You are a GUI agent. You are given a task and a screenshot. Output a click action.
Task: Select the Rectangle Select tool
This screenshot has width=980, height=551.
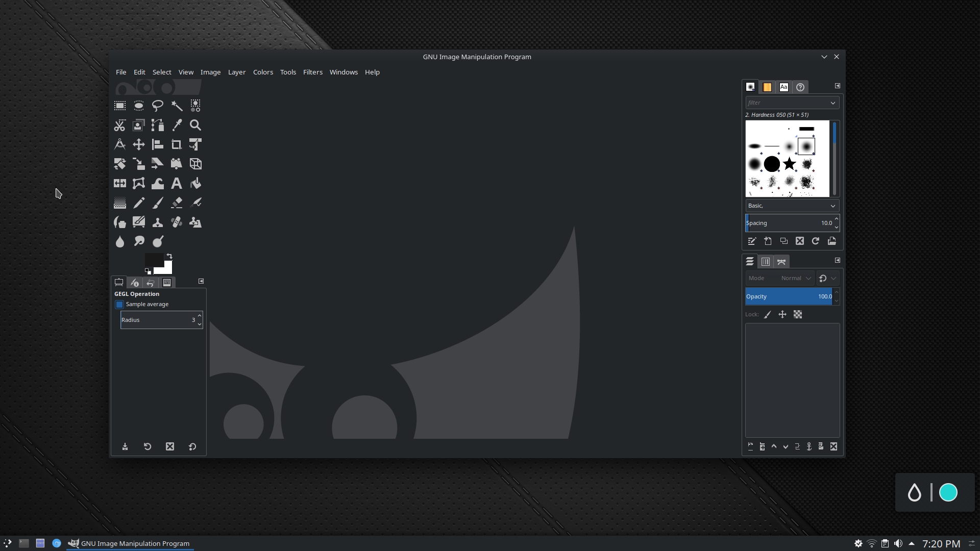(x=120, y=106)
